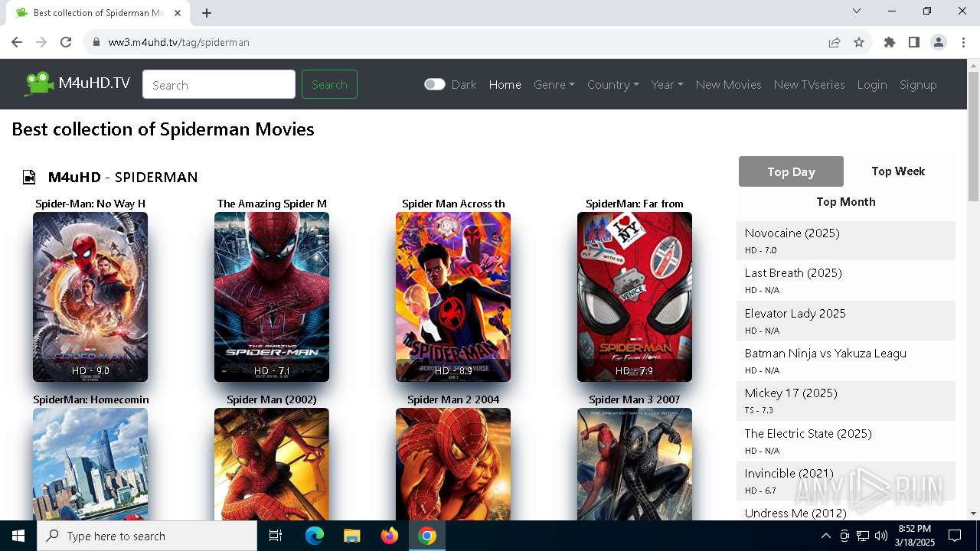Open notification center icon
The width and height of the screenshot is (980, 551).
(955, 536)
